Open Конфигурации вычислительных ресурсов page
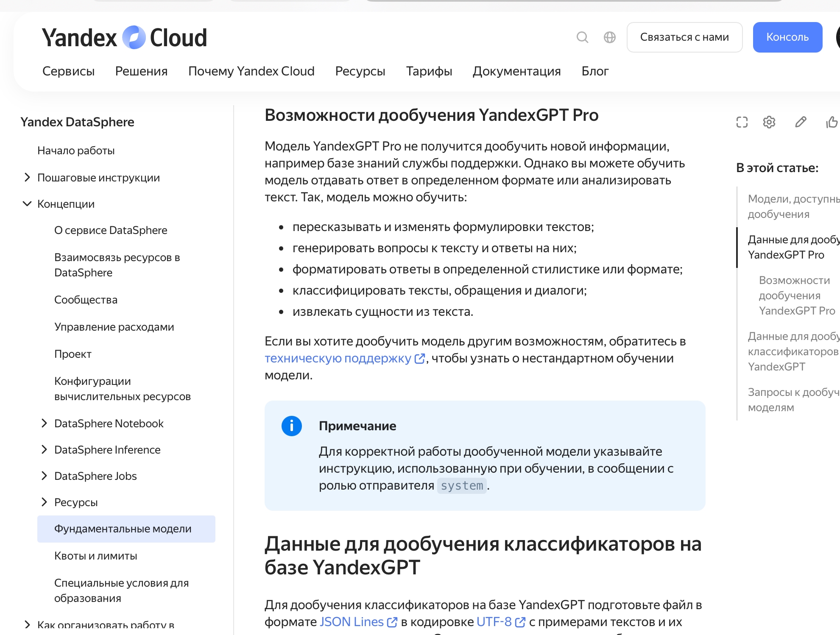840x635 pixels. 123,389
